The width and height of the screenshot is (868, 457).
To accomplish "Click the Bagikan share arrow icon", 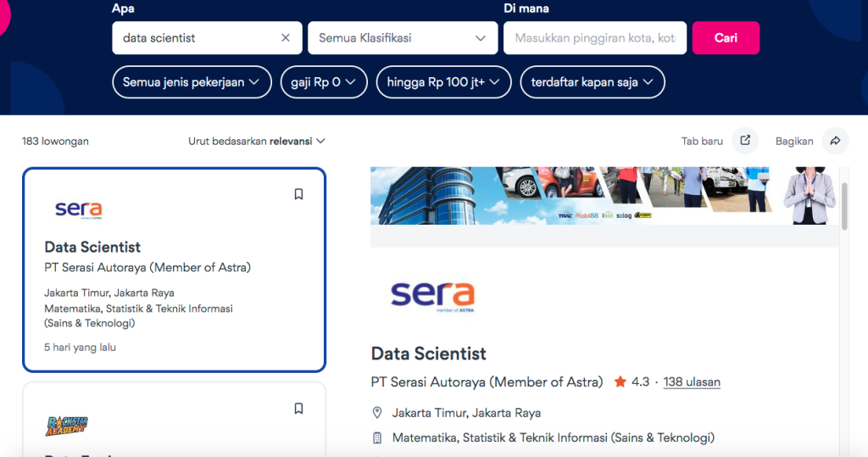I will coord(835,141).
